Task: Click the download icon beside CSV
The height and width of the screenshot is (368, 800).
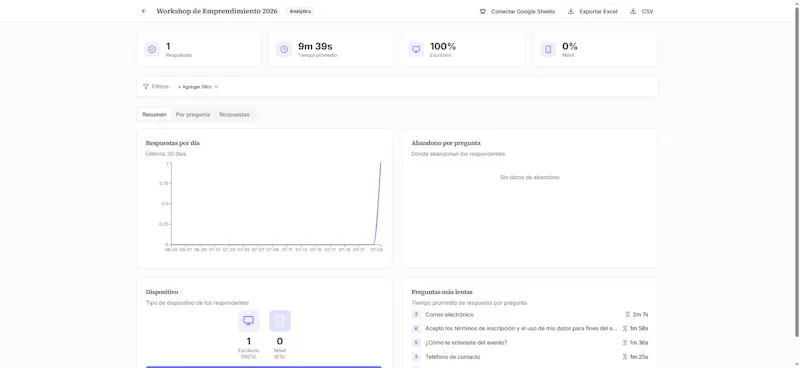Action: tap(633, 11)
